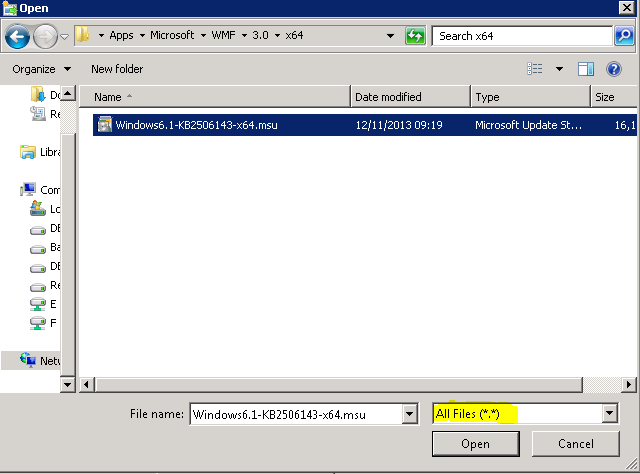The width and height of the screenshot is (640, 474).
Task: Select Recent Places icon in sidebar
Action: point(38,113)
